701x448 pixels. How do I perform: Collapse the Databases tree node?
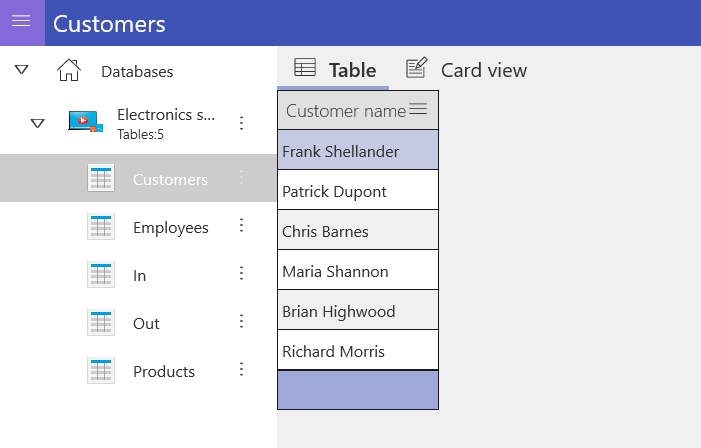click(22, 70)
